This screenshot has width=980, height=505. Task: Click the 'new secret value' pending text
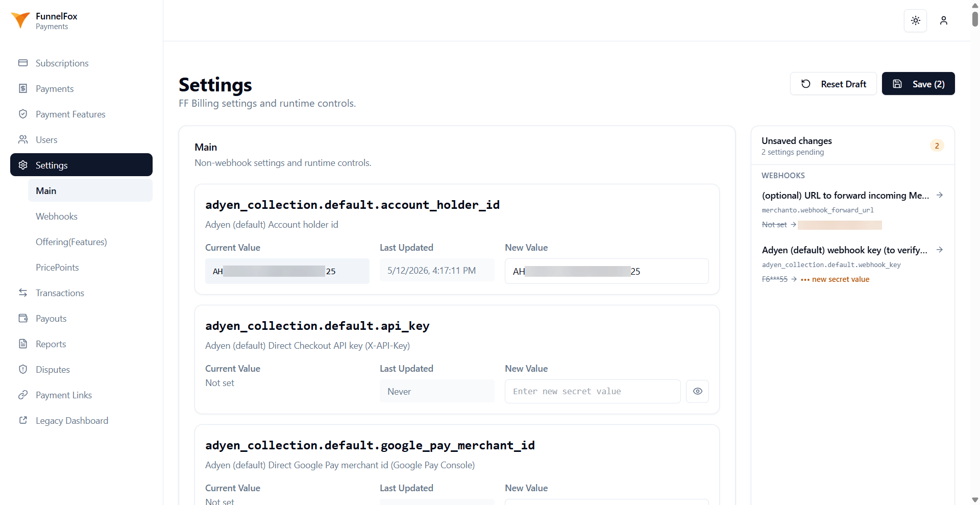point(840,279)
